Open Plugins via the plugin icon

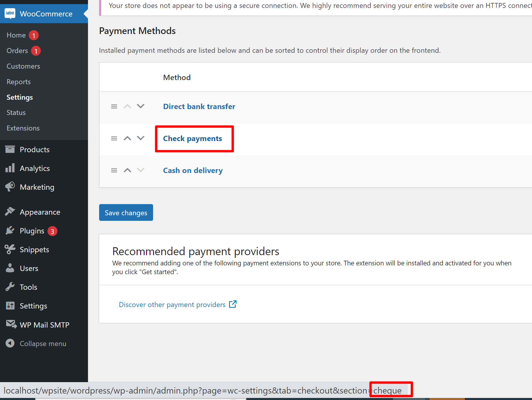pyautogui.click(x=10, y=230)
